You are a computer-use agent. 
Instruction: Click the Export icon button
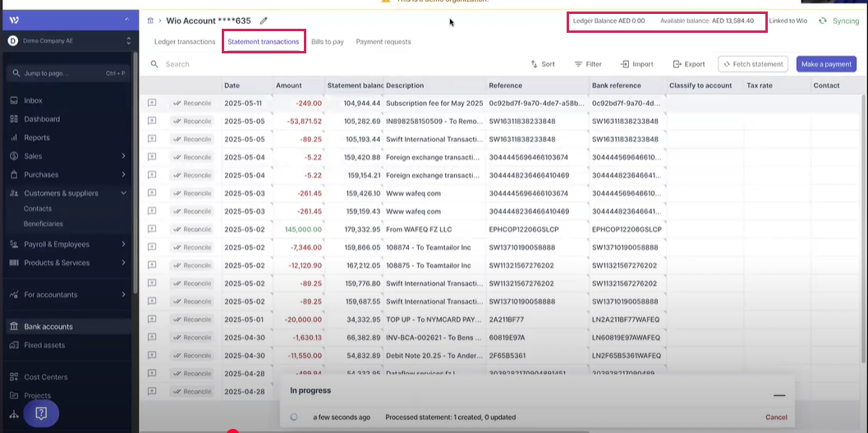pyautogui.click(x=688, y=64)
